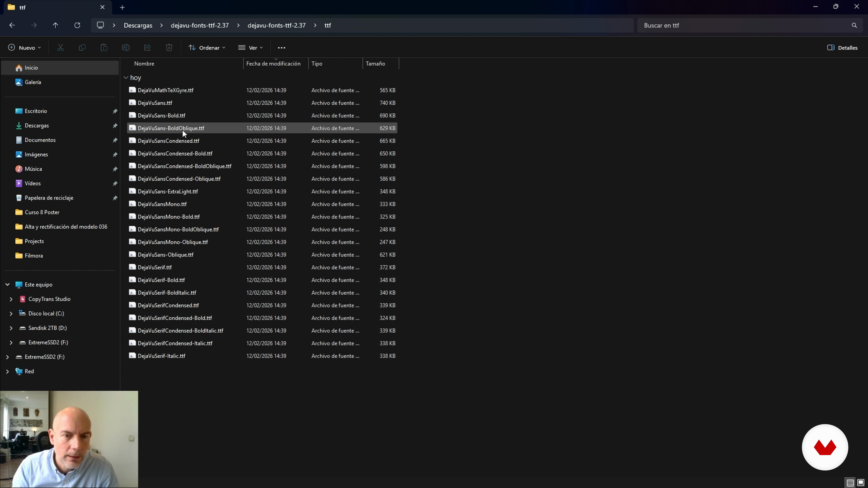
Task: Click the Paste clipboard icon
Action: pos(104,48)
